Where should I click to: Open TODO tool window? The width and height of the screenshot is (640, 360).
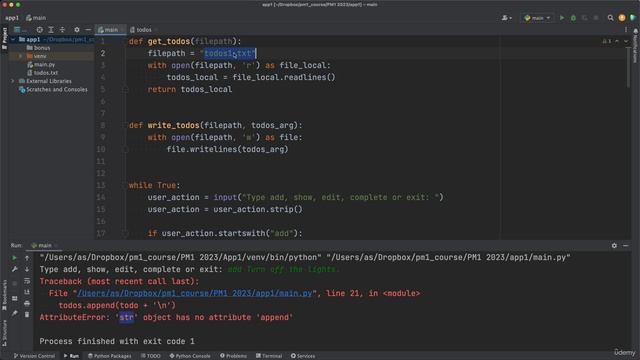(x=151, y=356)
